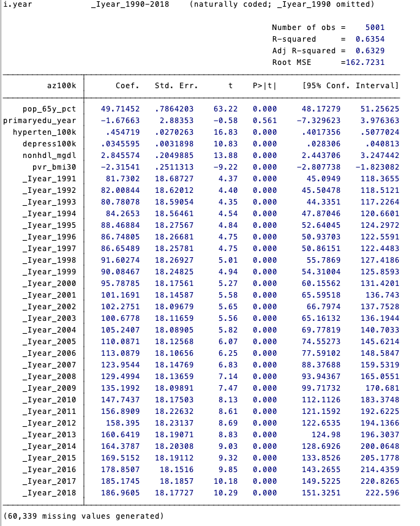Click the Coef. column header

pos(127,85)
